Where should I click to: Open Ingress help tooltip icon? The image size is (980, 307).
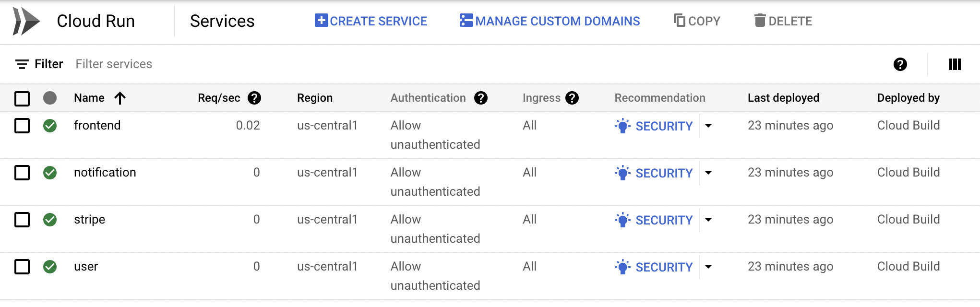tap(572, 98)
